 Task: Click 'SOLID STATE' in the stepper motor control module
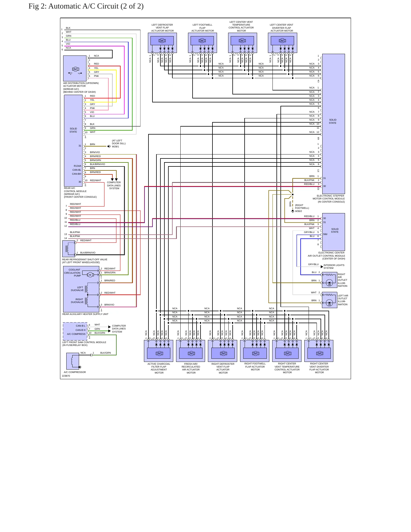pyautogui.click(x=332, y=121)
